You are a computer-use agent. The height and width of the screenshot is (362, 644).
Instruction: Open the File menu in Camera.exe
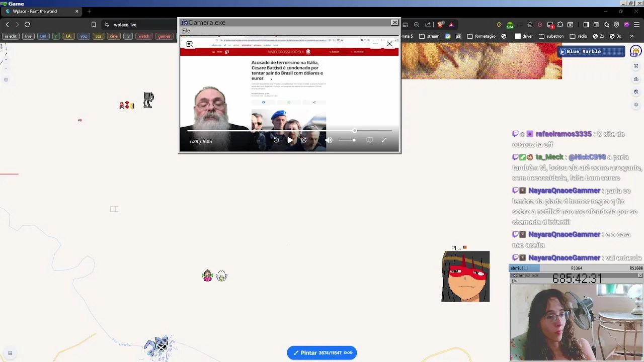pyautogui.click(x=186, y=31)
